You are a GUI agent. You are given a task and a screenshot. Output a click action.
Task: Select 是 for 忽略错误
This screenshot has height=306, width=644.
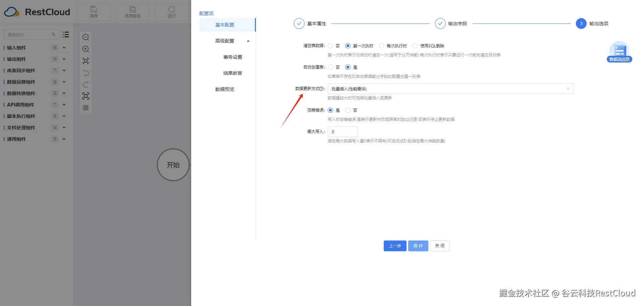[330, 110]
